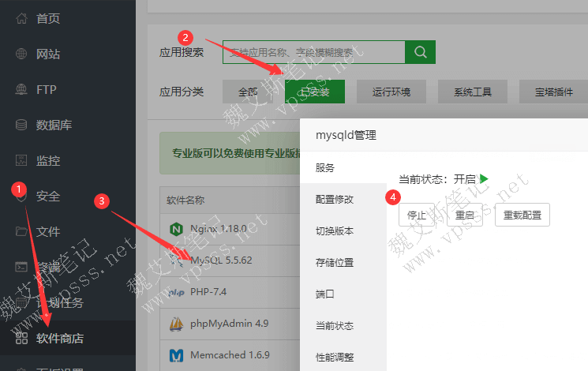Click the Nginx green hexagon logo
The width and height of the screenshot is (588, 371).
coord(176,229)
